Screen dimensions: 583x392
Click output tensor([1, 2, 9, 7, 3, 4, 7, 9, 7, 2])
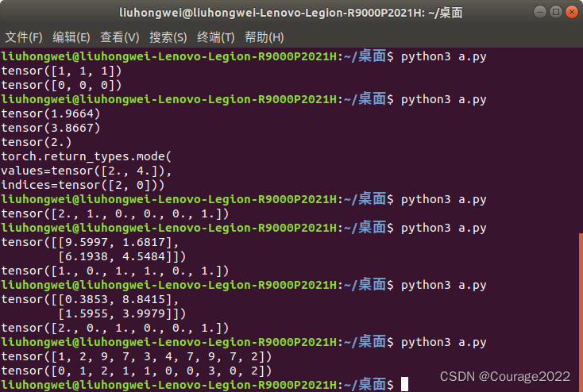tap(137, 357)
